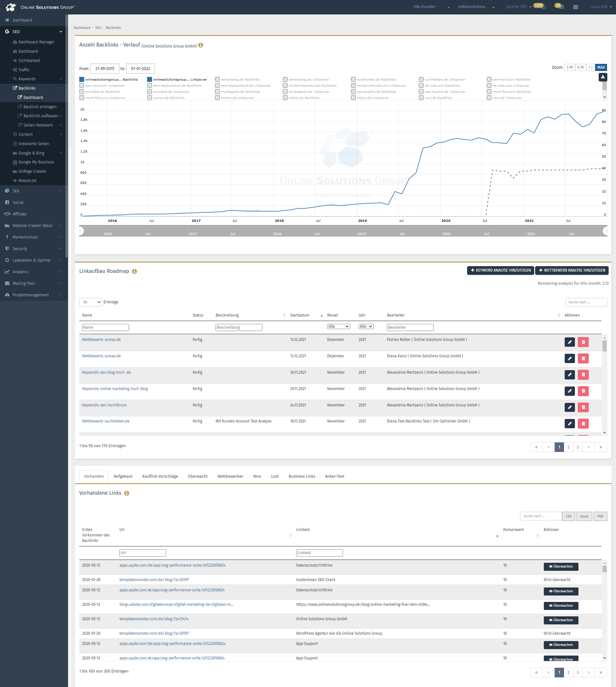This screenshot has width=616, height=687.
Task: Switch to the Business Links tab
Action: pos(302,476)
